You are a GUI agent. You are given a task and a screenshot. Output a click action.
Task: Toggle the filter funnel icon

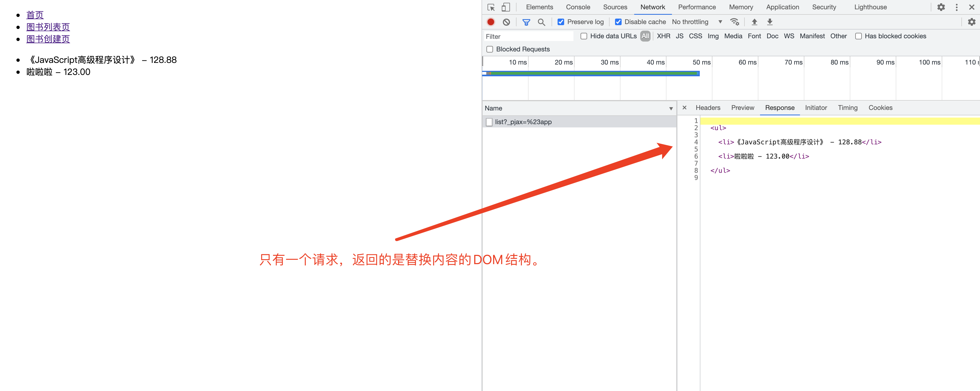(526, 22)
